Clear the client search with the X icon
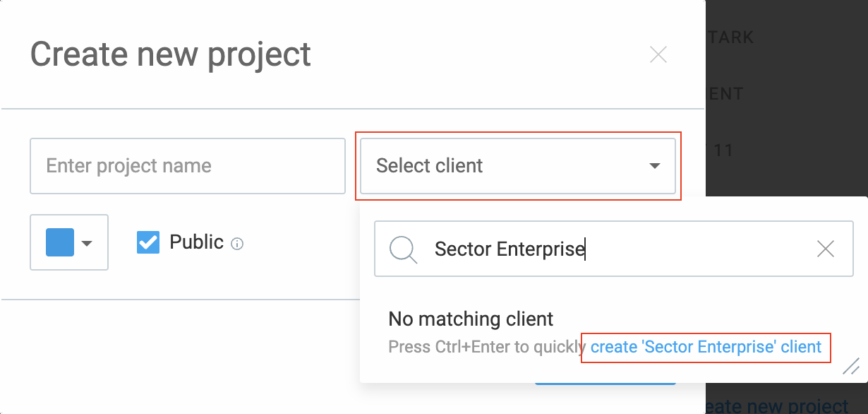Viewport: 868px width, 414px height. coord(825,249)
